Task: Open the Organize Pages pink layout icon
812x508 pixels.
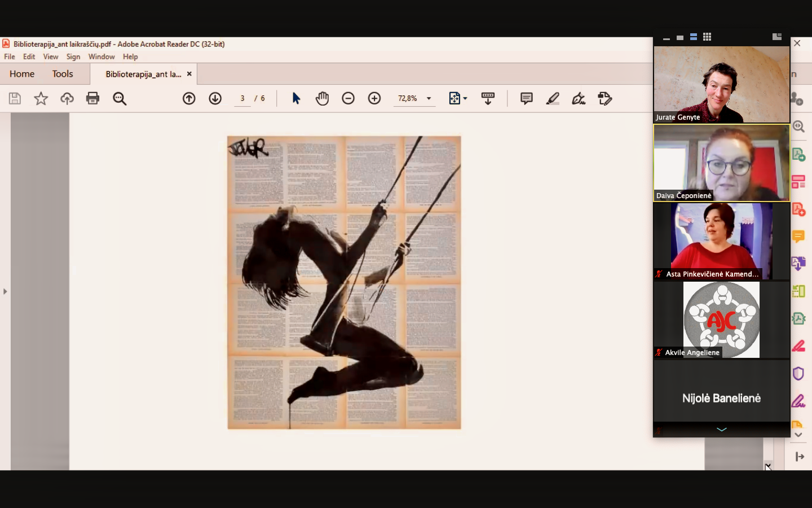Action: pyautogui.click(x=798, y=182)
